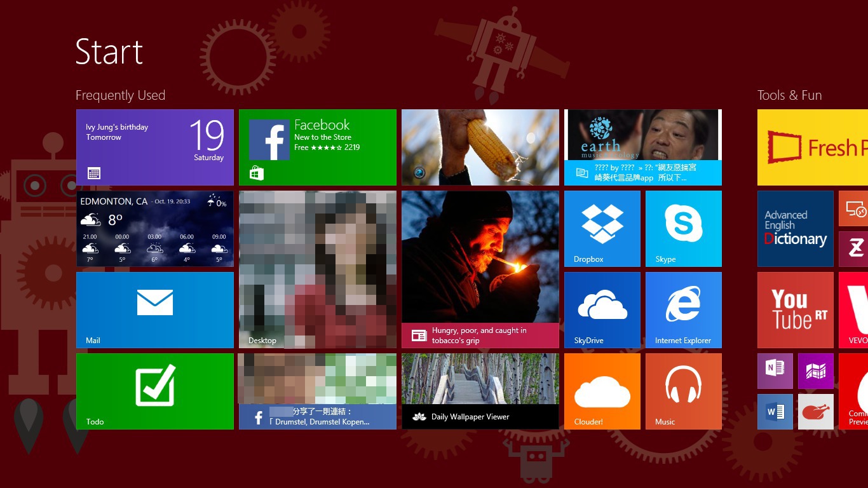This screenshot has width=868, height=488.
Task: Open the Calendar tile showing Ivy Jung's birthday
Action: tap(155, 147)
